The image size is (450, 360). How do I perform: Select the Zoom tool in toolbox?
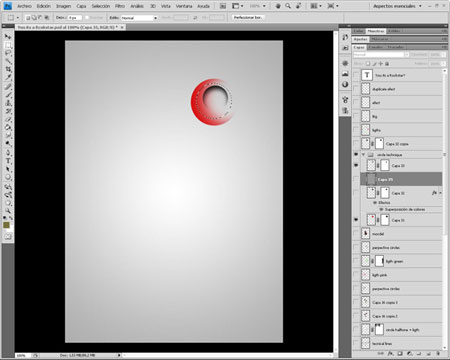tap(8, 211)
